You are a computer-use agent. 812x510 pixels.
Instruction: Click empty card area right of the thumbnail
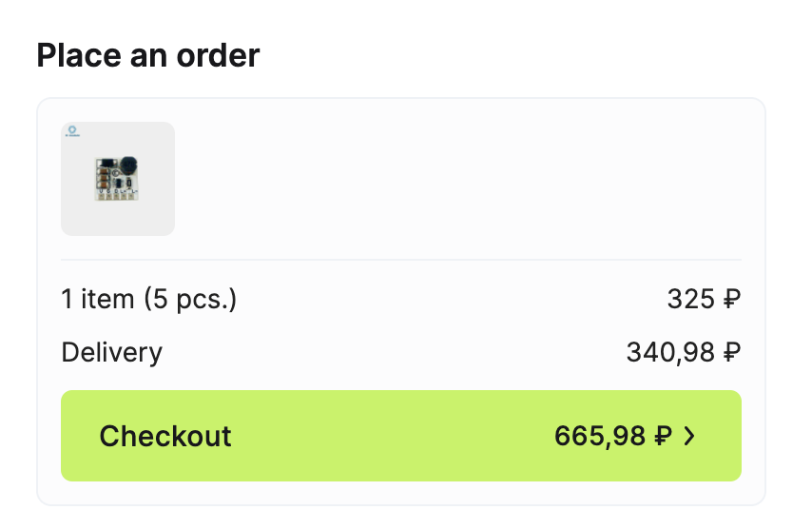click(456, 179)
